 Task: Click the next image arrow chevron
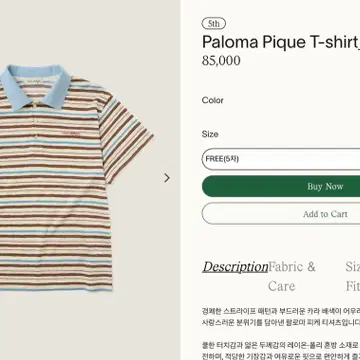point(167,178)
